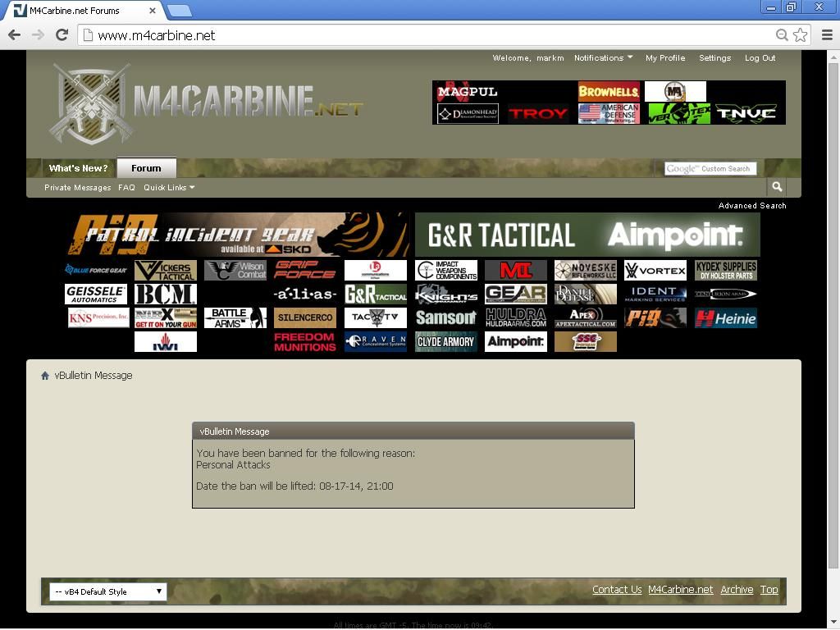Click the bookmark star icon

(800, 35)
